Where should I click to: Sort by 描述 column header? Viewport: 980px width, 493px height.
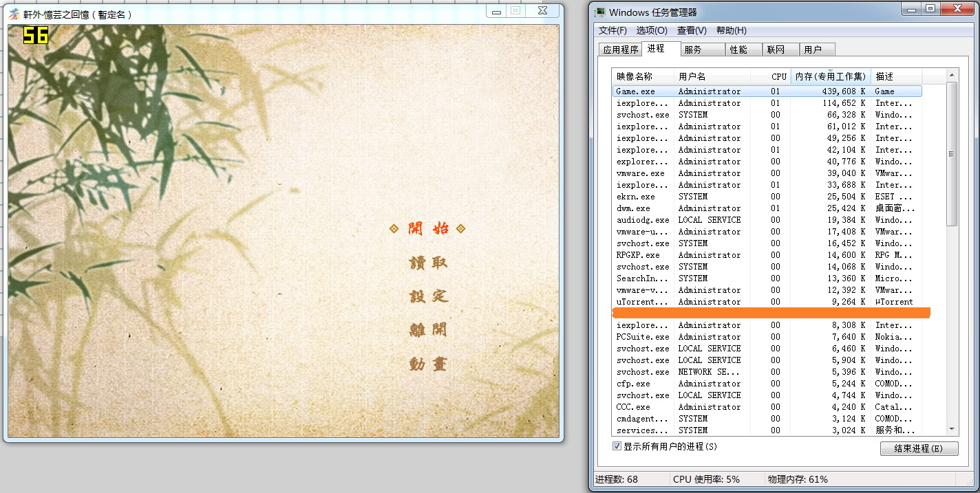[897, 76]
